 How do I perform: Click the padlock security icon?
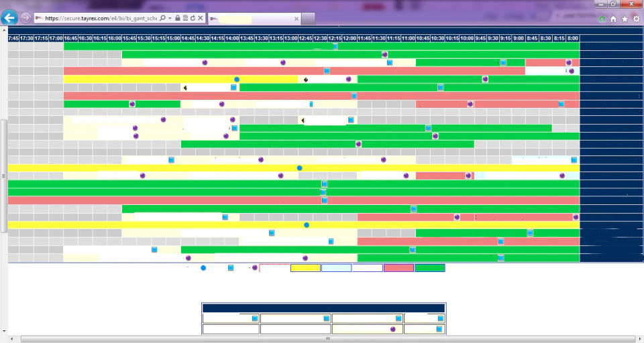[x=177, y=18]
